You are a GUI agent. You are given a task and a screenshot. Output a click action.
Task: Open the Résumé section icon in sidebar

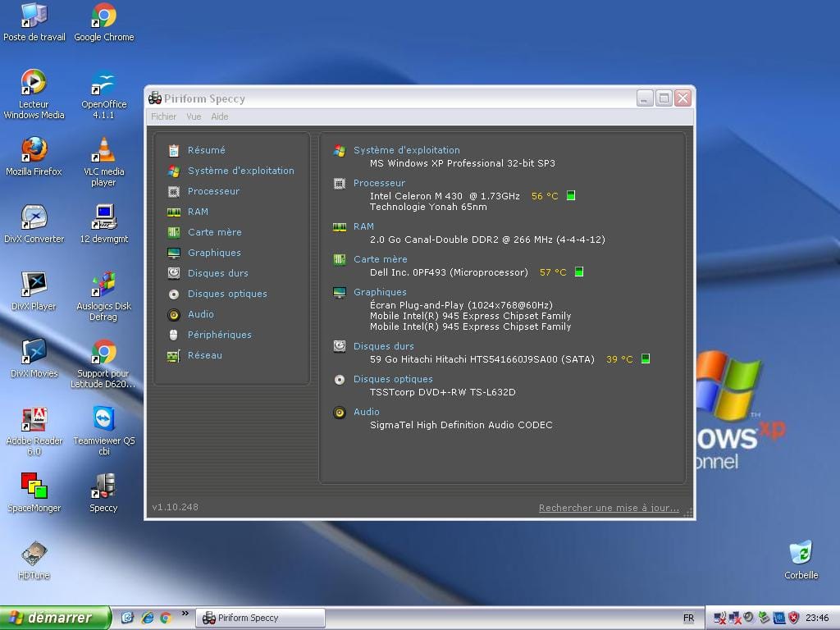coord(174,151)
